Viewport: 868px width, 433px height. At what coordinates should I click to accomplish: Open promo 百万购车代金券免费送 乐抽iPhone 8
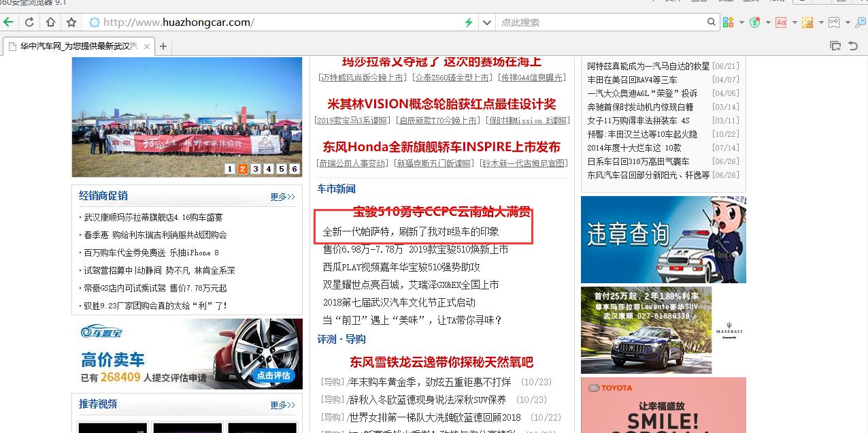tap(151, 253)
